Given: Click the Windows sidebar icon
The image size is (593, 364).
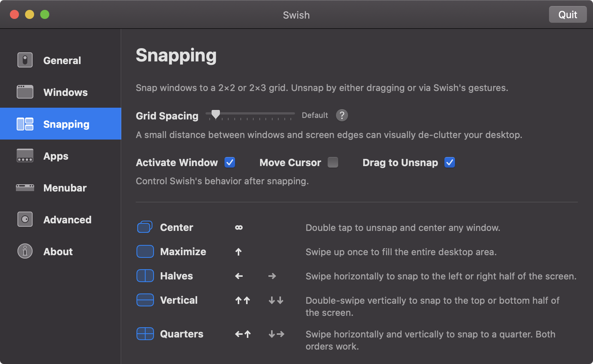Looking at the screenshot, I should [x=25, y=92].
